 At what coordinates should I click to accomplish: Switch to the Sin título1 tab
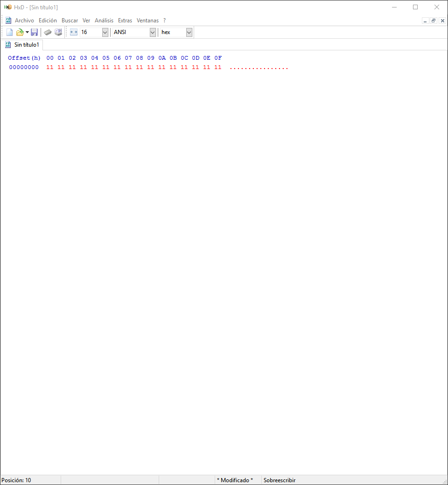22,45
